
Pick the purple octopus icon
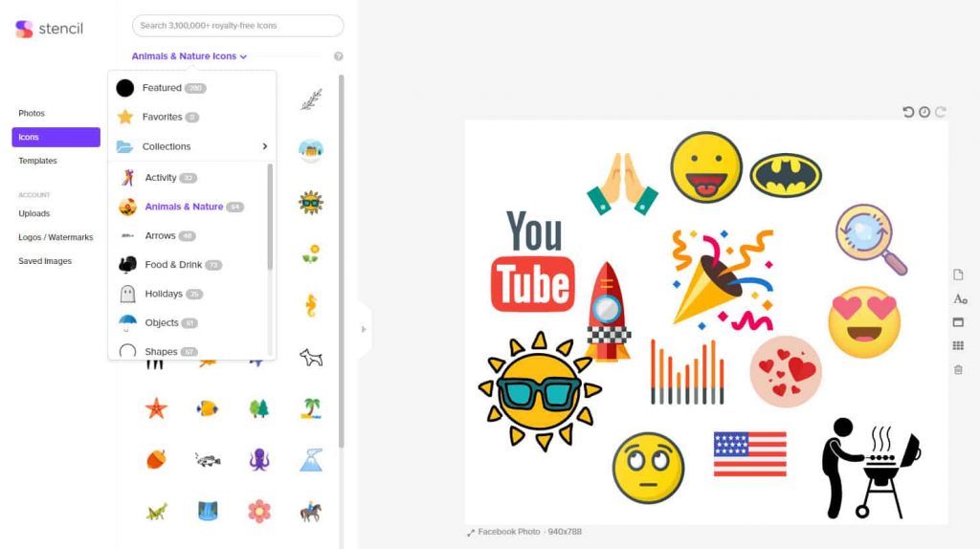click(258, 460)
